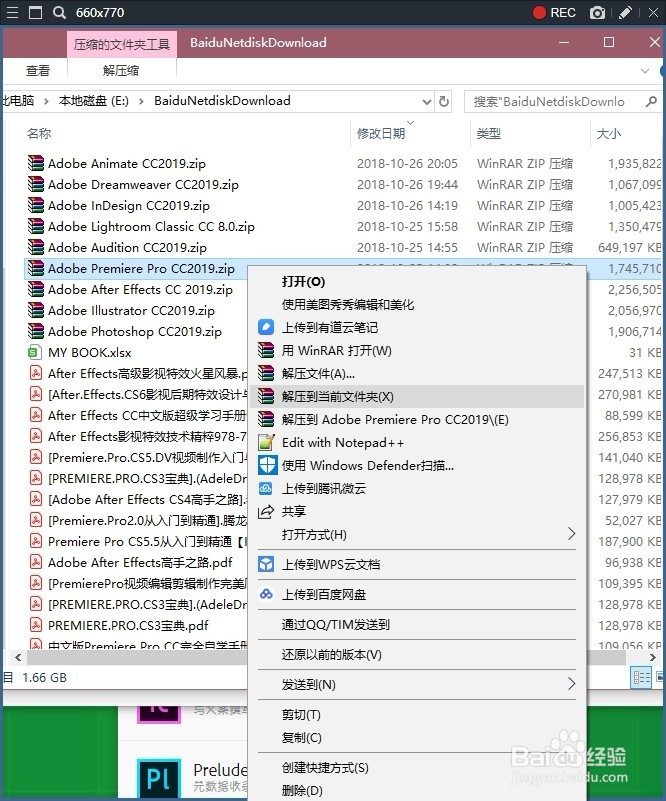Viewport: 666px width, 801px height.
Task: Expand the chevron after 本地磁盘 (E:)
Action: 141,102
